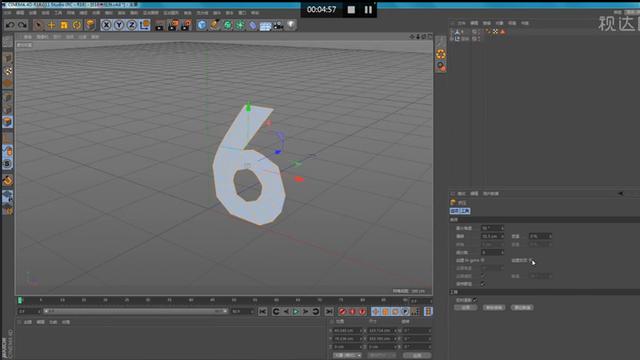Click the Subdivision count input field
The width and height of the screenshot is (640, 360).
click(492, 252)
